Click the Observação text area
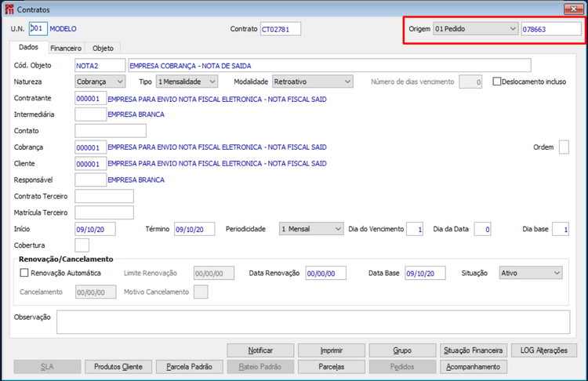 click(x=313, y=321)
